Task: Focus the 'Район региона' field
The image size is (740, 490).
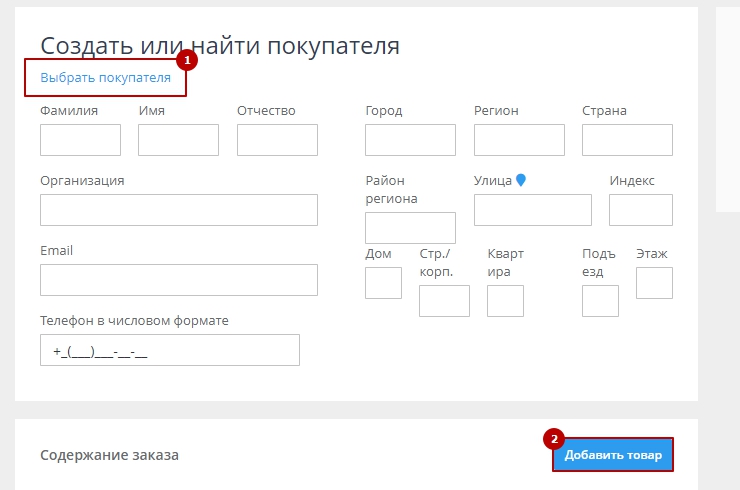Action: coord(410,228)
